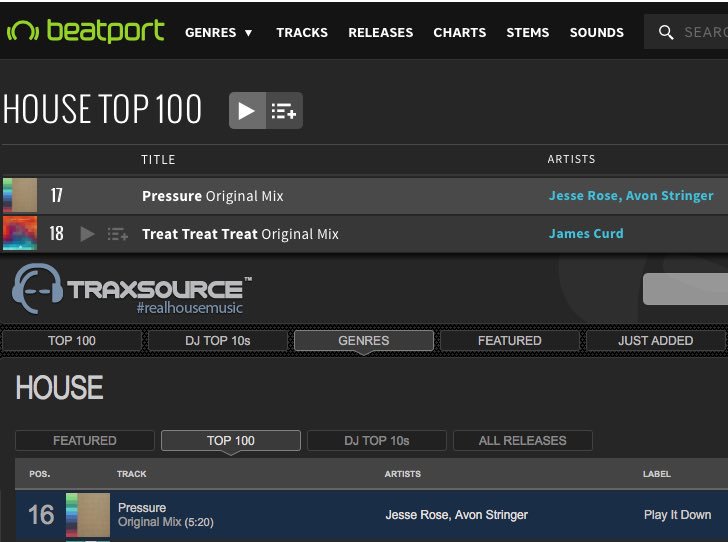The height and width of the screenshot is (542, 728).
Task: Focus the Beatport search field
Action: click(x=685, y=32)
